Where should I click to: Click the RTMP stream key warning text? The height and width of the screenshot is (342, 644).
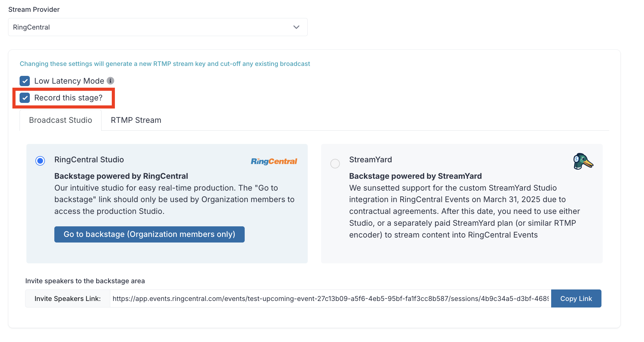(x=165, y=64)
